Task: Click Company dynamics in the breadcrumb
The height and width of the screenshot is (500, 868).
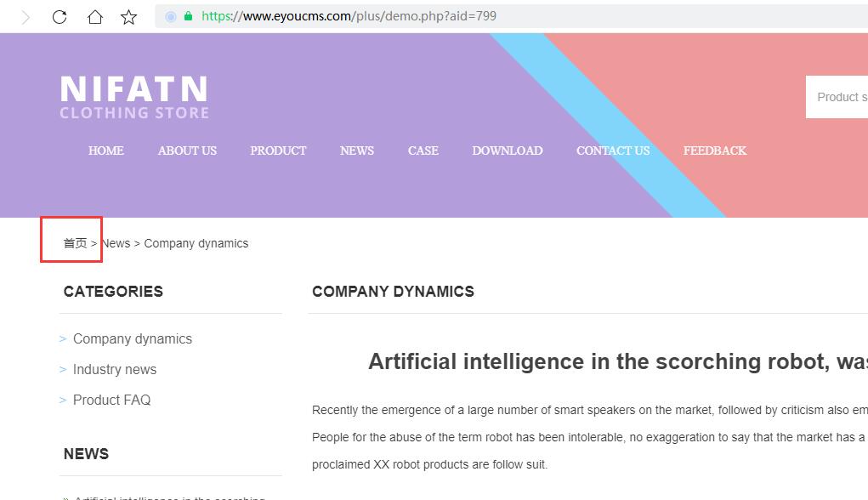Action: 196,244
